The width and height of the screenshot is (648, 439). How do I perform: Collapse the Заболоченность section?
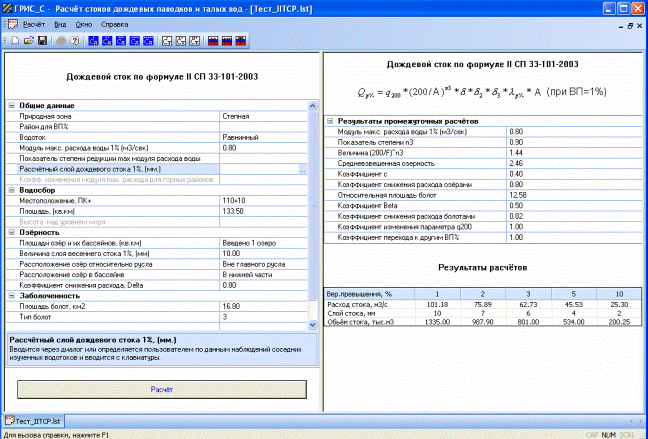tap(12, 296)
